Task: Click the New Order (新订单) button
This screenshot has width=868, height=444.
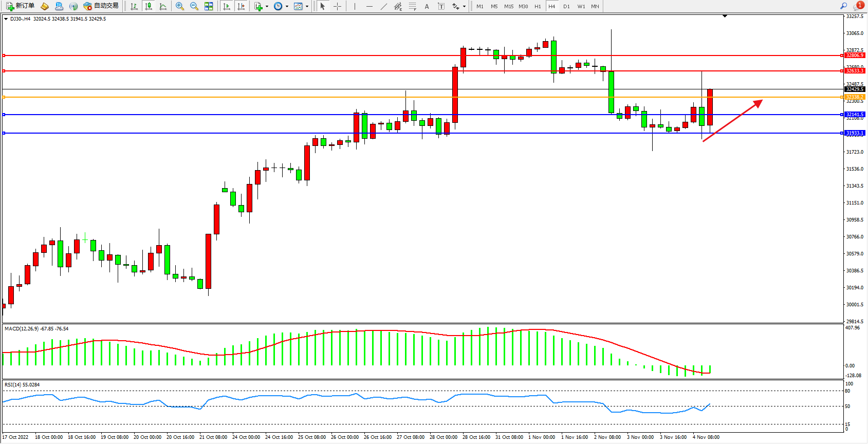Action: [21, 6]
